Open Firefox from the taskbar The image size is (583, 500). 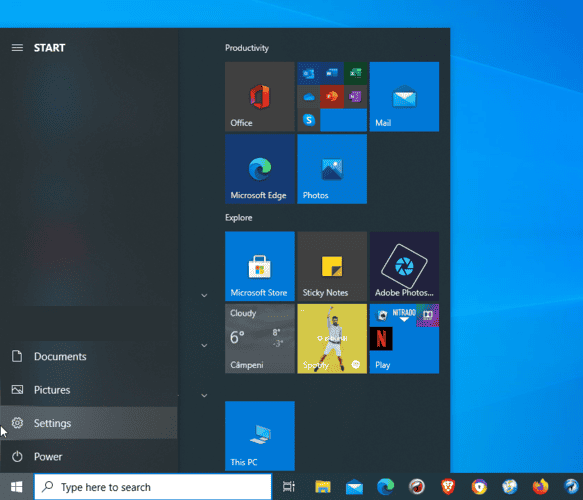(540, 487)
